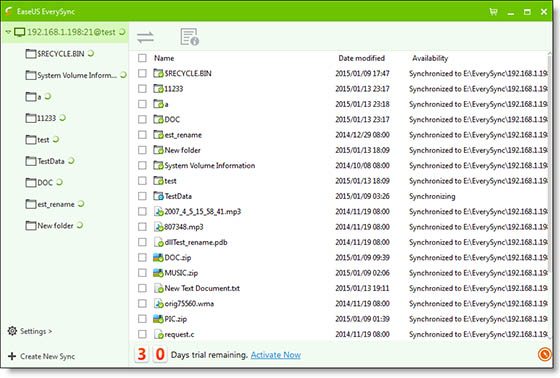Click the 'Synchronizing' availability status text
Screen dimensions: 560x378
coord(432,196)
